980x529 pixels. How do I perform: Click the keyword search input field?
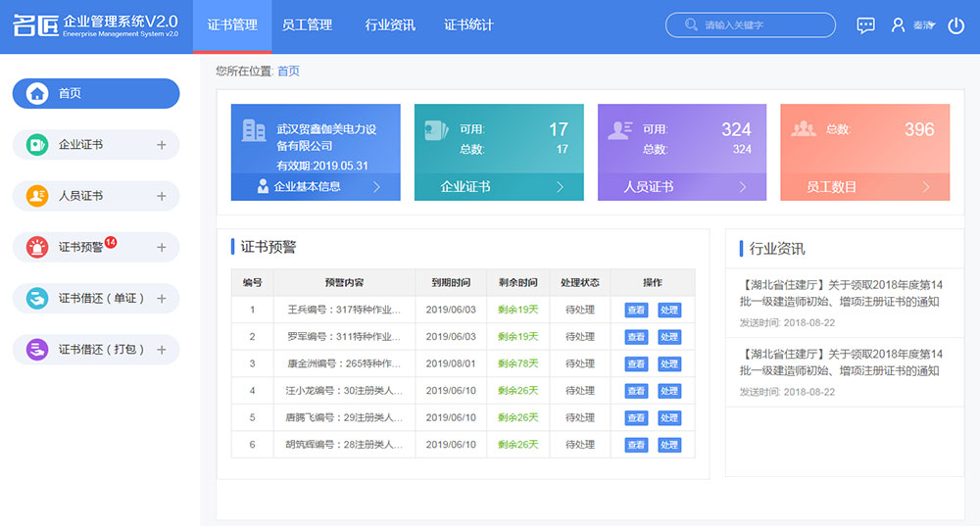click(x=759, y=25)
